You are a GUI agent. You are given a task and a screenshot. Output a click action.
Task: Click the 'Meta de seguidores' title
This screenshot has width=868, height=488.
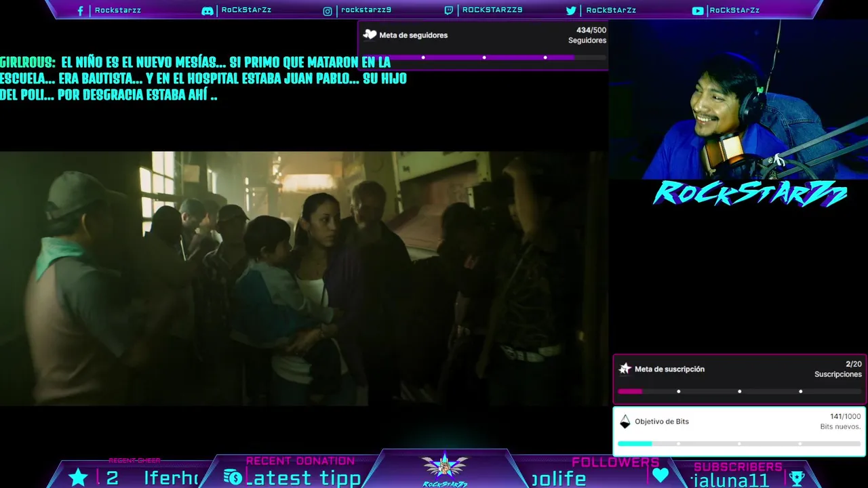[x=414, y=35]
